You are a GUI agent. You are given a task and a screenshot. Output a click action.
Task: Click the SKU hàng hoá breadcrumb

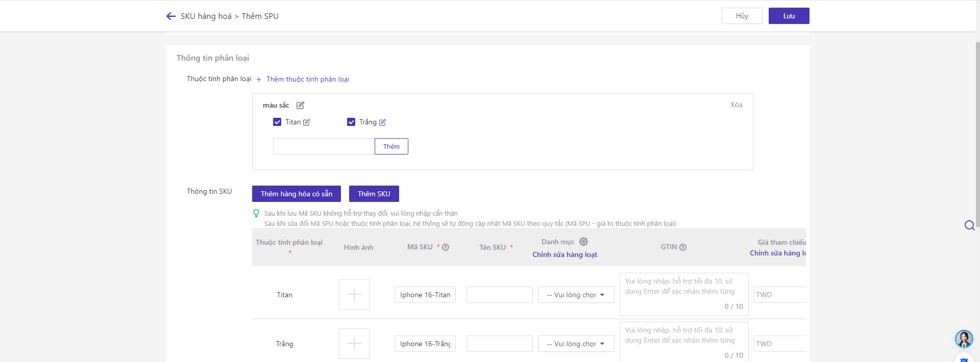[x=206, y=16]
